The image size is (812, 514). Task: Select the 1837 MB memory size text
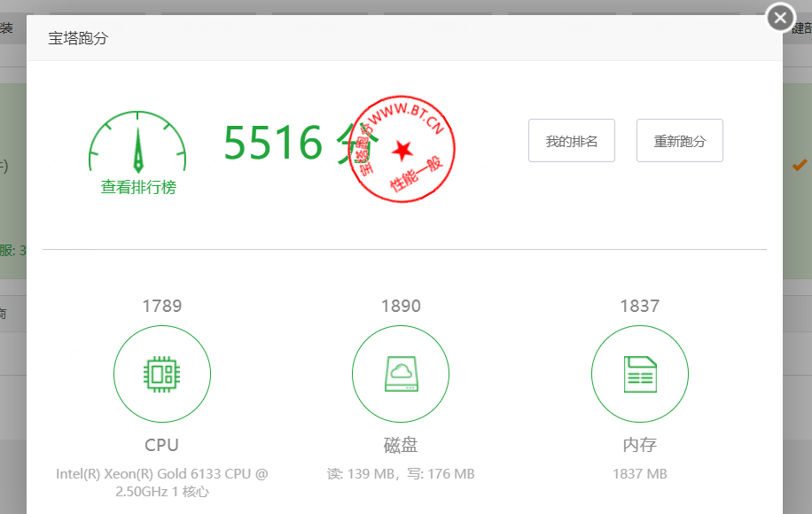point(640,474)
